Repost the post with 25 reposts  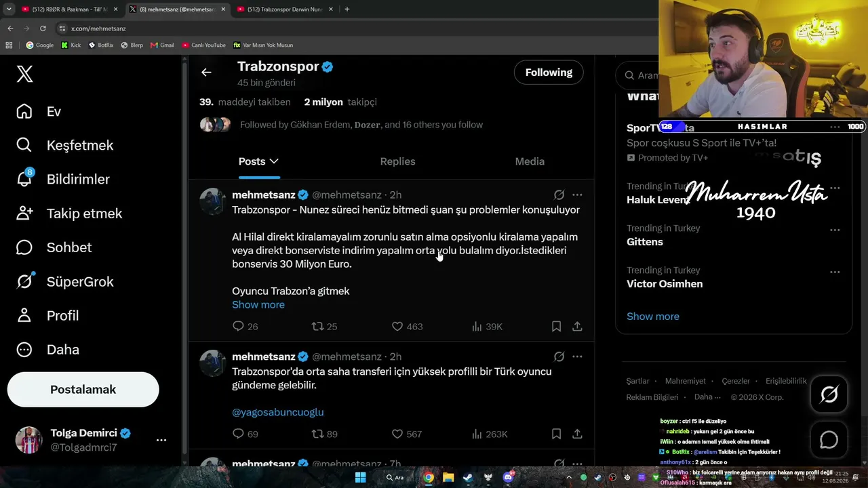click(324, 327)
